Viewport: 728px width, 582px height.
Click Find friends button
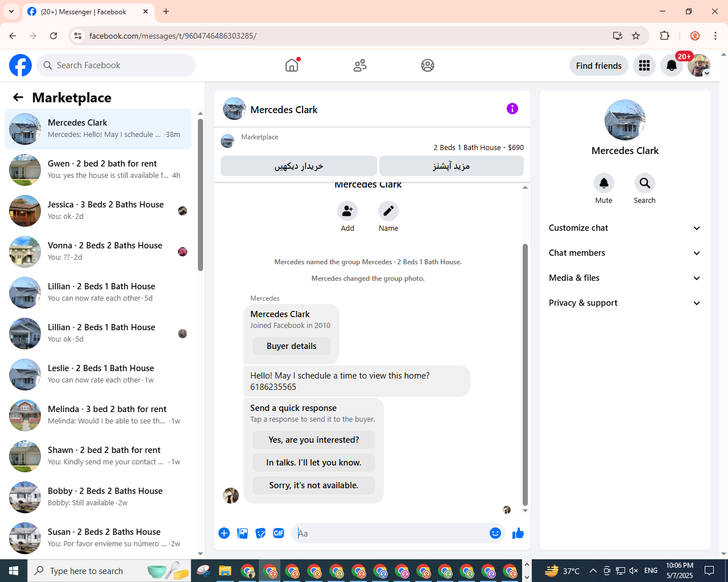pyautogui.click(x=599, y=65)
